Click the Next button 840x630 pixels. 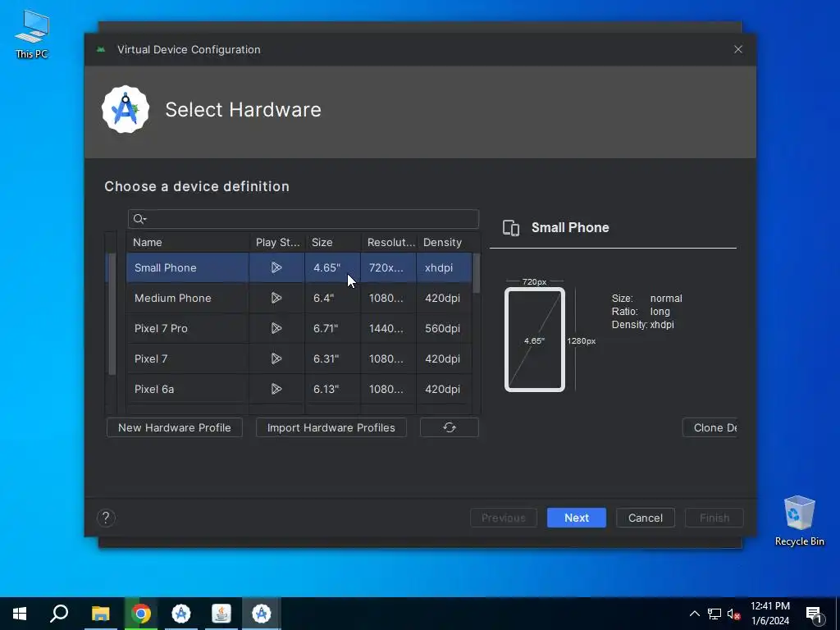[577, 518]
